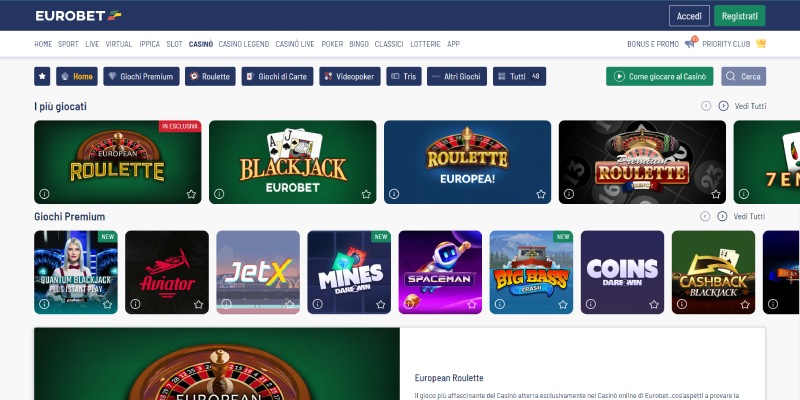Open info icon on European Roulette card
Image resolution: width=800 pixels, height=400 pixels.
click(x=44, y=194)
